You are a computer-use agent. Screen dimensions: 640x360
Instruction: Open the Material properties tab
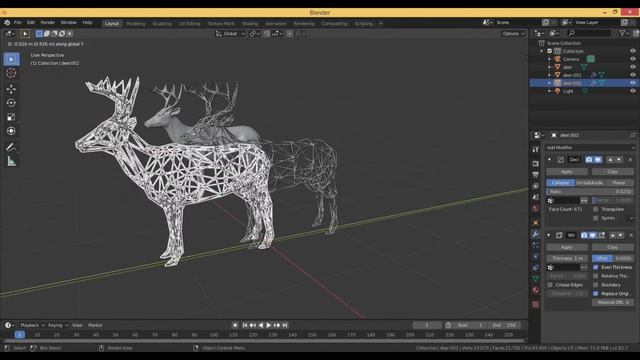coord(536,290)
